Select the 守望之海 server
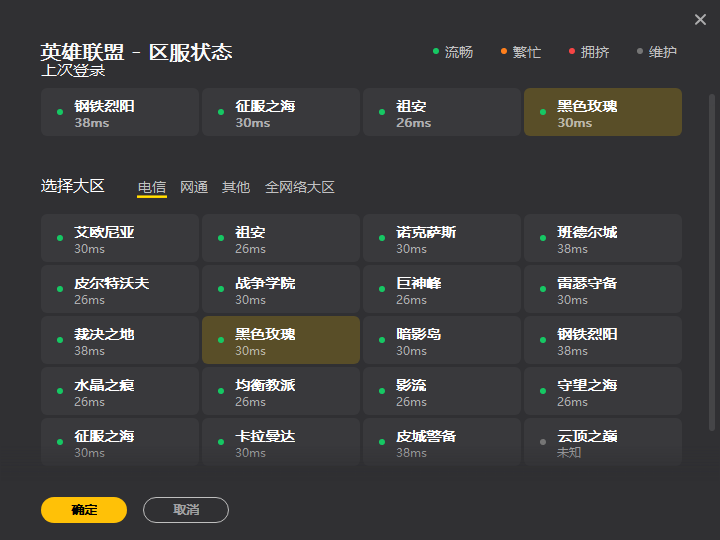This screenshot has height=540, width=720. pyautogui.click(x=603, y=391)
